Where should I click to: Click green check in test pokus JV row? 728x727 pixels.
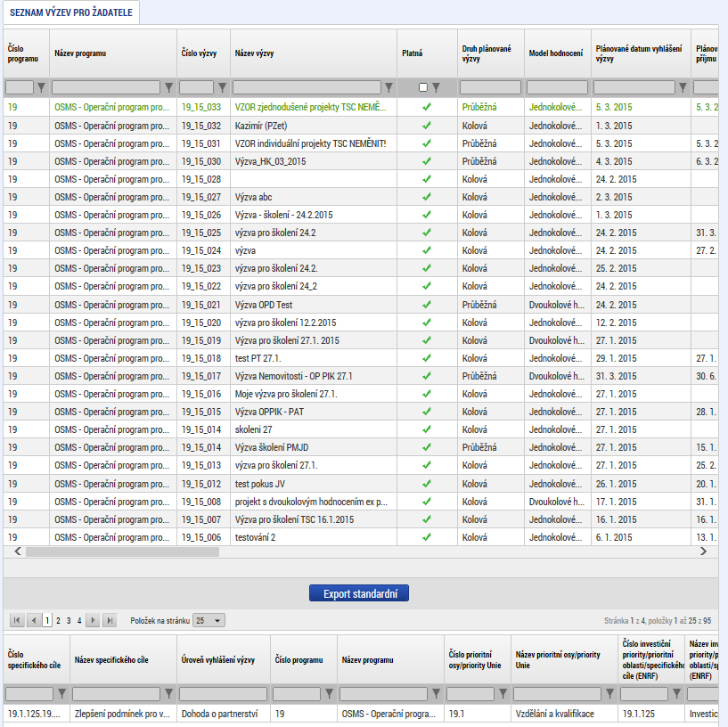(x=427, y=484)
